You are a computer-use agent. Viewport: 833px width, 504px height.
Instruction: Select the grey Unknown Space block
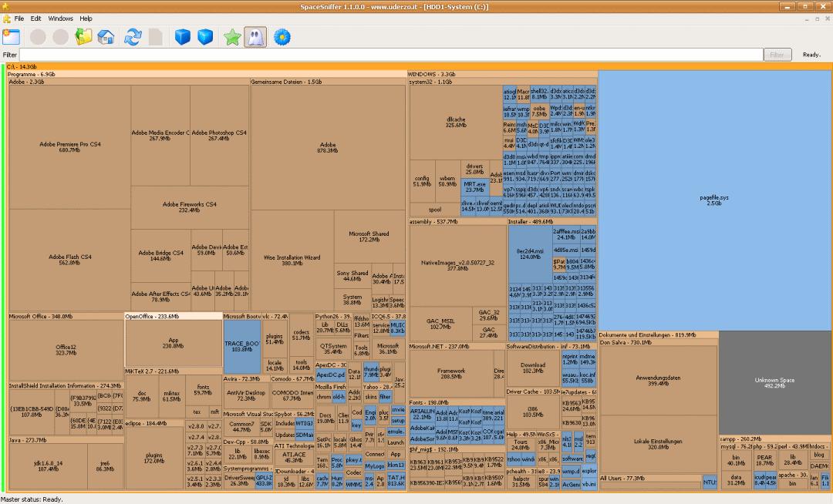click(x=774, y=383)
